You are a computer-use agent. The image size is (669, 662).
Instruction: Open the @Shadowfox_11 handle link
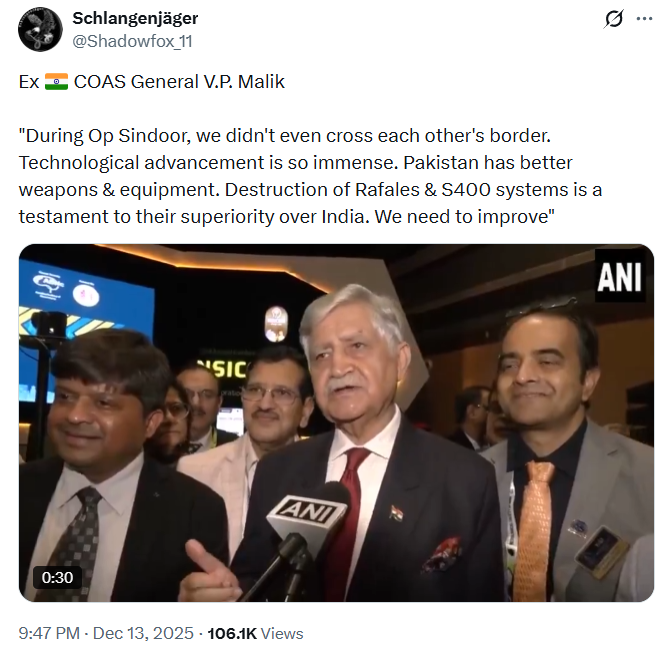(132, 41)
